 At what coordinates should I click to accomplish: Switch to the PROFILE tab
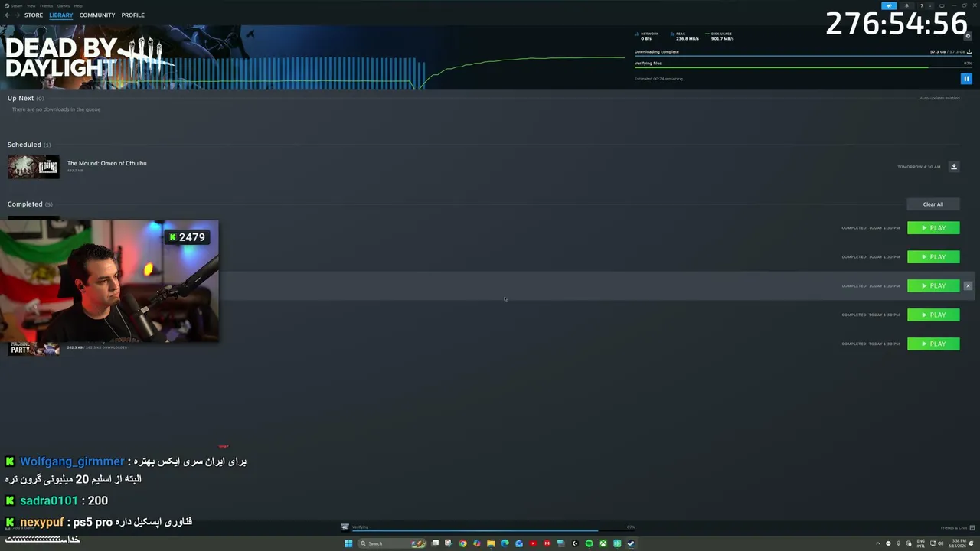click(132, 15)
